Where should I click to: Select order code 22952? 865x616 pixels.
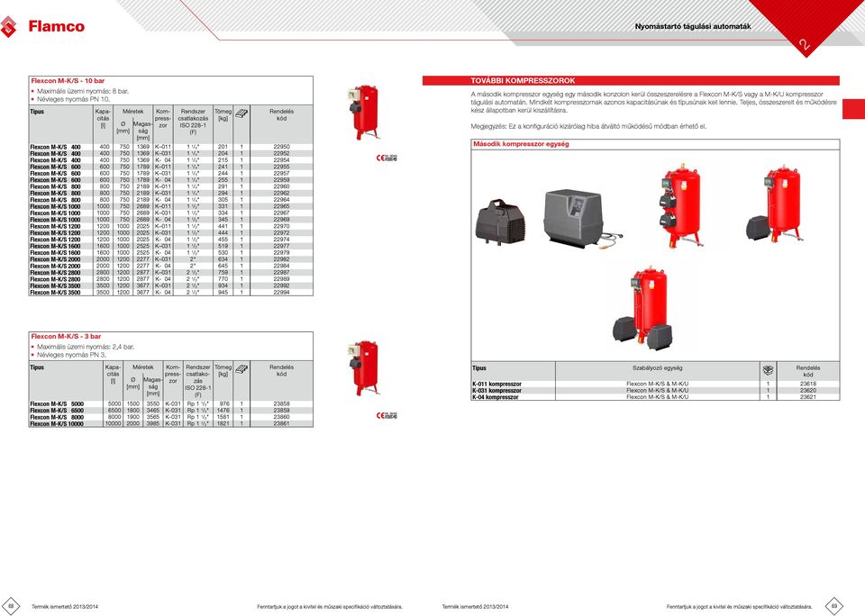[281, 153]
